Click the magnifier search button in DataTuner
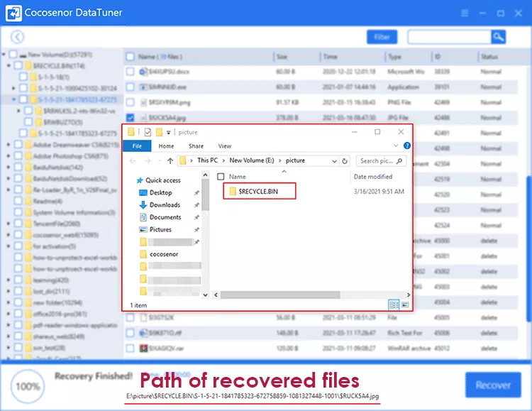Screen dimensions: 532x411 pos(498,37)
